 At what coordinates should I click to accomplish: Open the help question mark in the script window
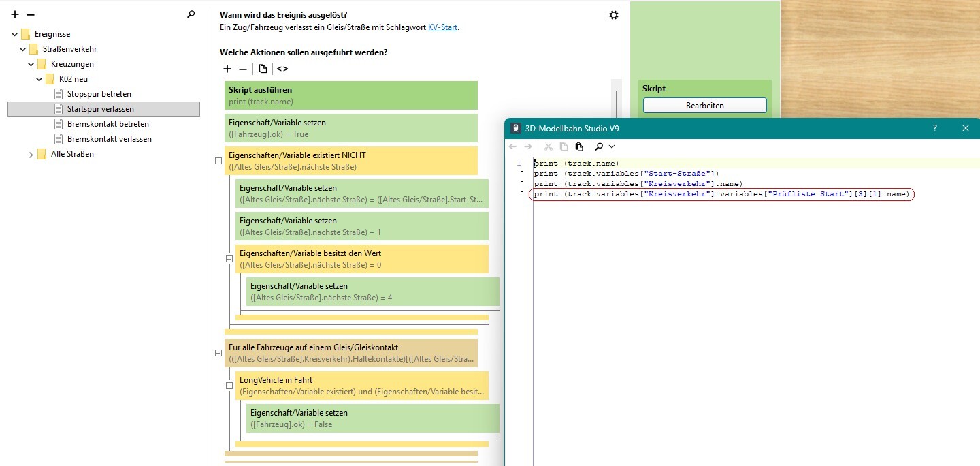point(934,128)
